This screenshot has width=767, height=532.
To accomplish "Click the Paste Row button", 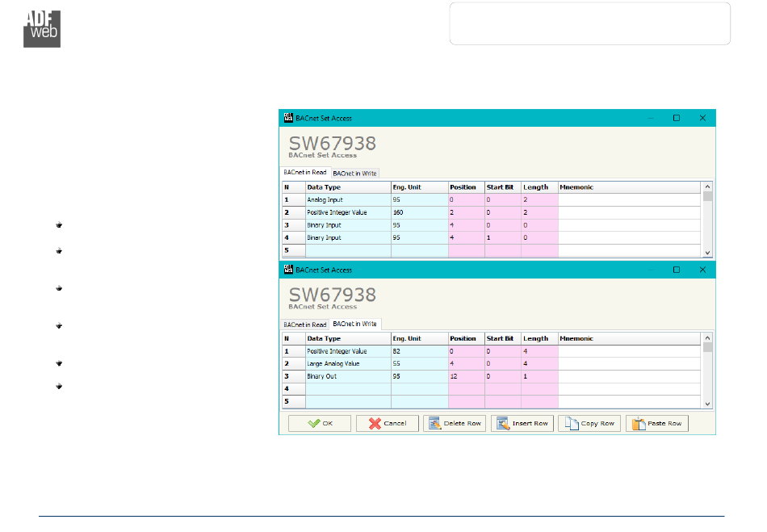I will click(x=657, y=424).
